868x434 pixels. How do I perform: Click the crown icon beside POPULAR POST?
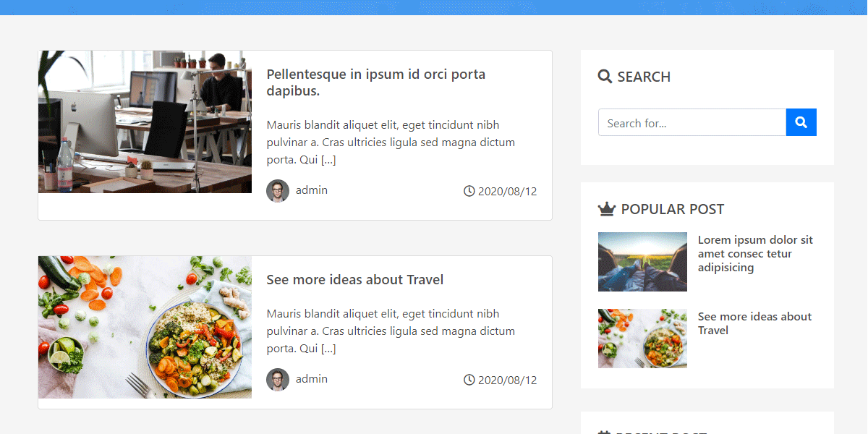pyautogui.click(x=606, y=209)
